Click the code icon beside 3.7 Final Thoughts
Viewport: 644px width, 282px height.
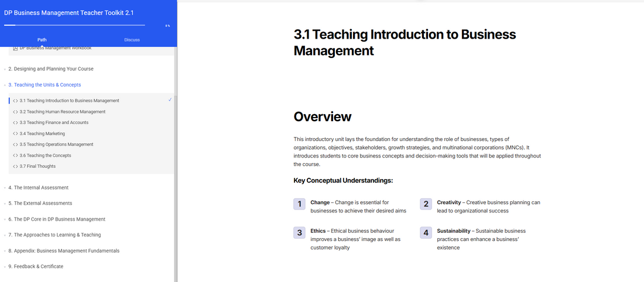15,167
